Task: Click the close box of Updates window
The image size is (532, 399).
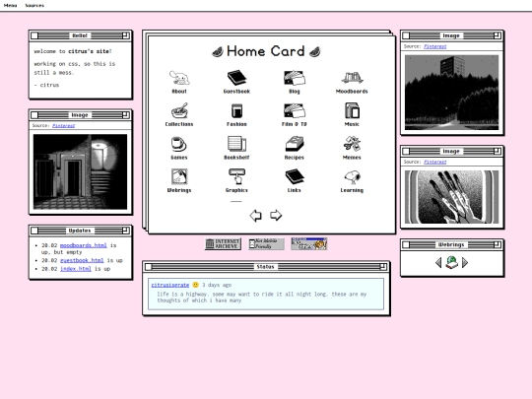Action: 34,231
